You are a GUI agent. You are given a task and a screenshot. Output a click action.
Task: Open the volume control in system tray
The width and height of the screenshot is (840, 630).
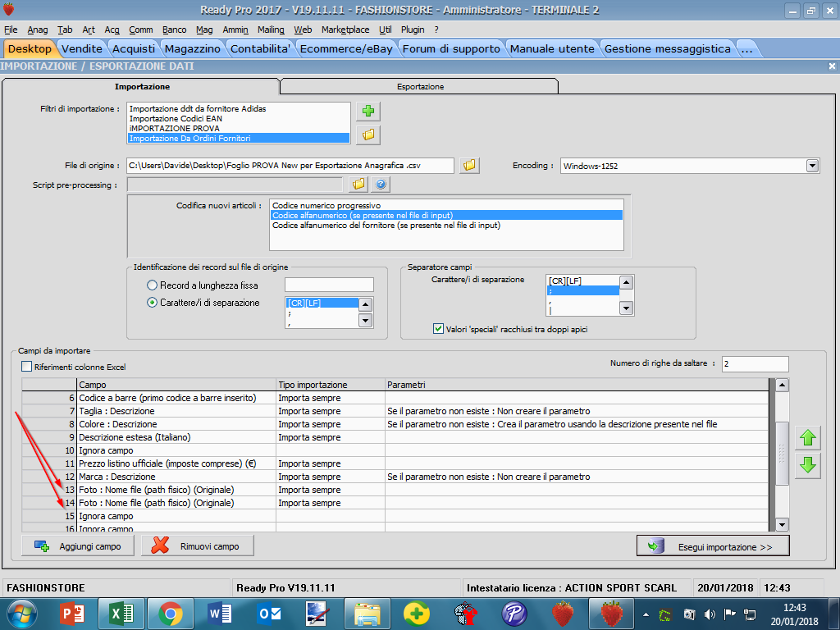710,614
